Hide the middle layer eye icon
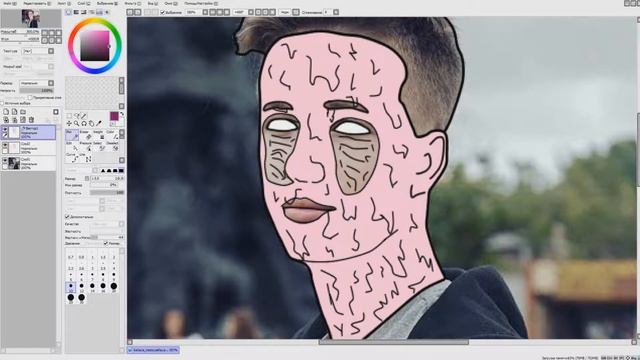Screen dimensions: 640x360 pos(5,145)
